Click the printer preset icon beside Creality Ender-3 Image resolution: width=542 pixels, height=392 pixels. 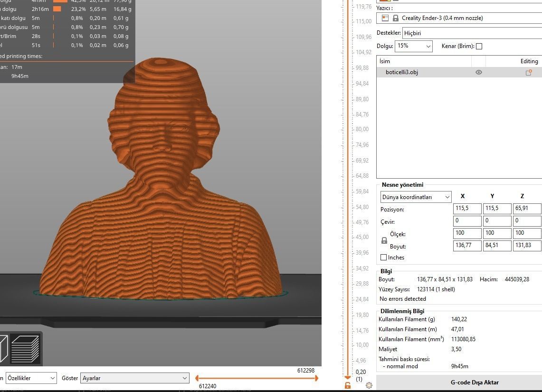tap(385, 18)
